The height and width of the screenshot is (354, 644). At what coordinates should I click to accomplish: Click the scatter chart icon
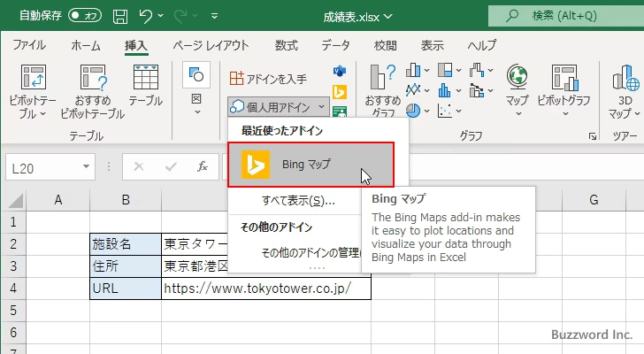pos(445,111)
